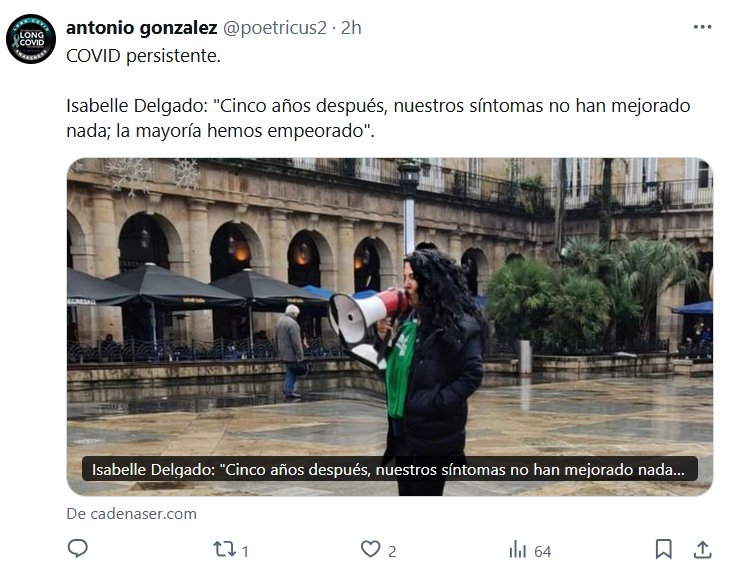Click the repost count 1
This screenshot has width=732, height=574.
click(246, 552)
